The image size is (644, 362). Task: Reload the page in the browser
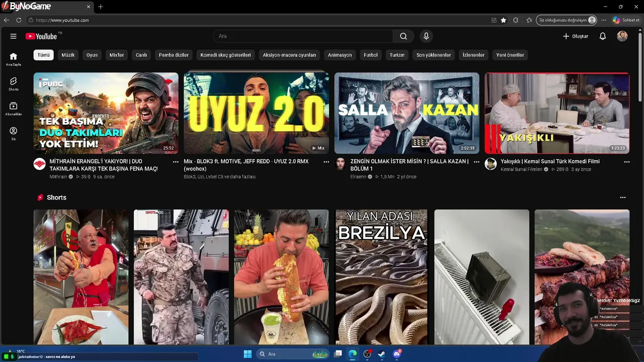tap(19, 20)
